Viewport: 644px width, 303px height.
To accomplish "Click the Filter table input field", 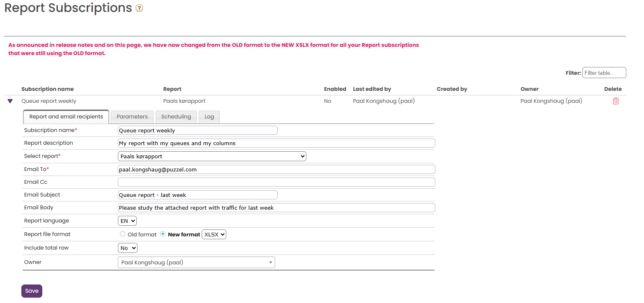I will tap(604, 73).
